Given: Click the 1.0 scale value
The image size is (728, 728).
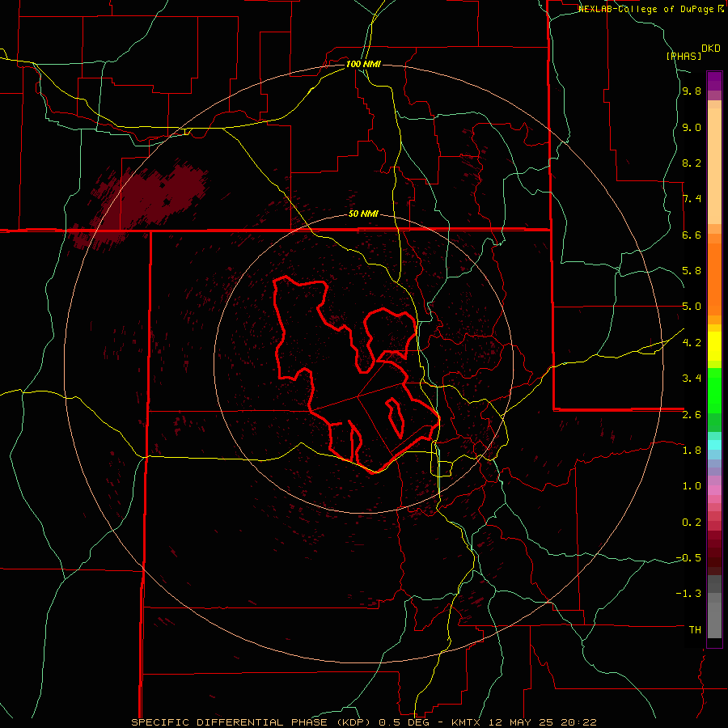Looking at the screenshot, I should pos(692,485).
